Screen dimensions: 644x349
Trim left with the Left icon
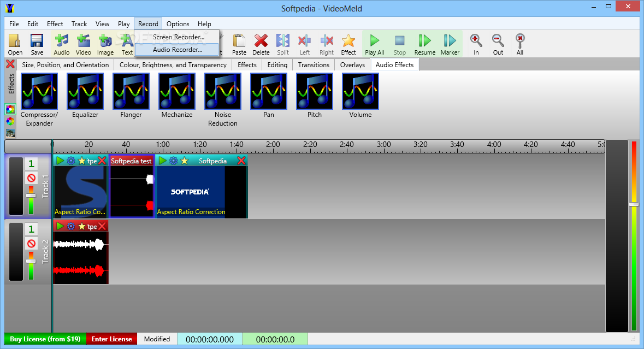click(304, 44)
